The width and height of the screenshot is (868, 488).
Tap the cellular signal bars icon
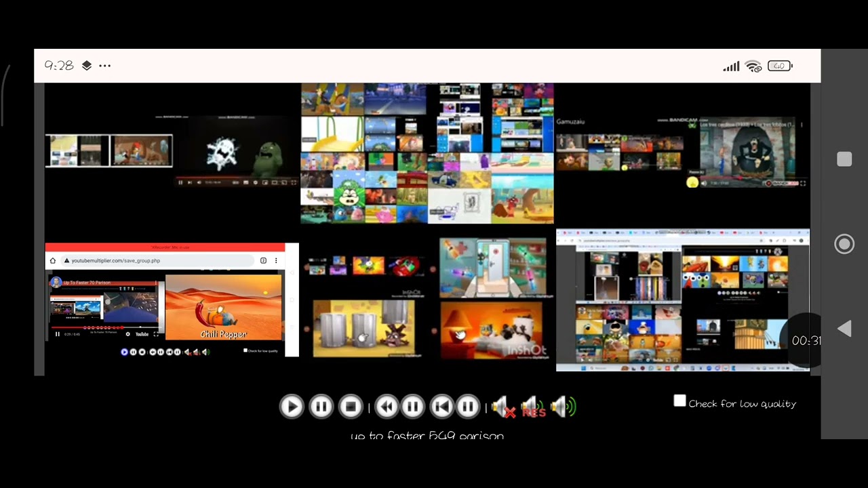[731, 66]
